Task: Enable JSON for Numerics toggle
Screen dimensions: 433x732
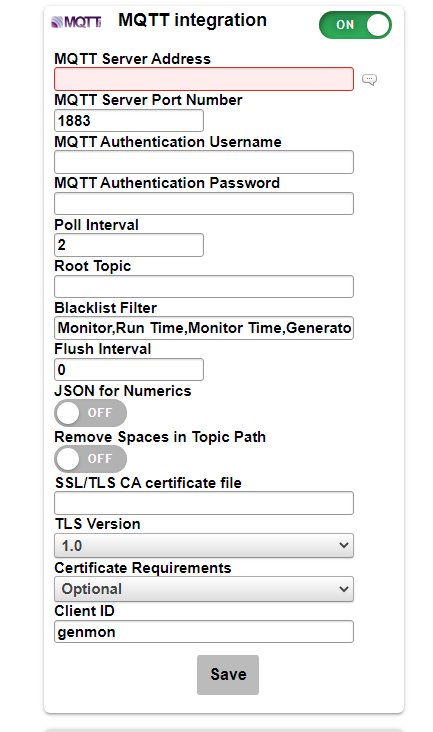Action: [x=91, y=413]
